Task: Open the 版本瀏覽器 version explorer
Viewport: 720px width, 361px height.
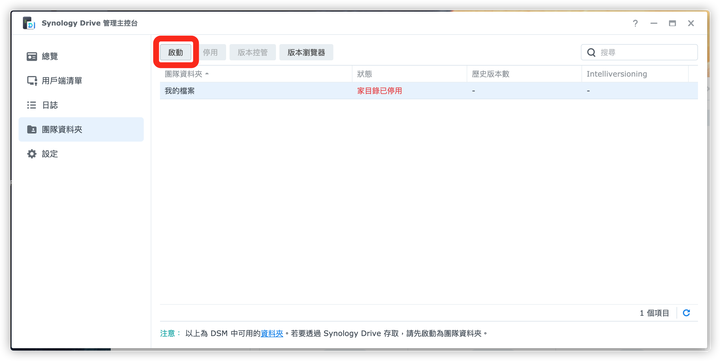Action: 306,52
